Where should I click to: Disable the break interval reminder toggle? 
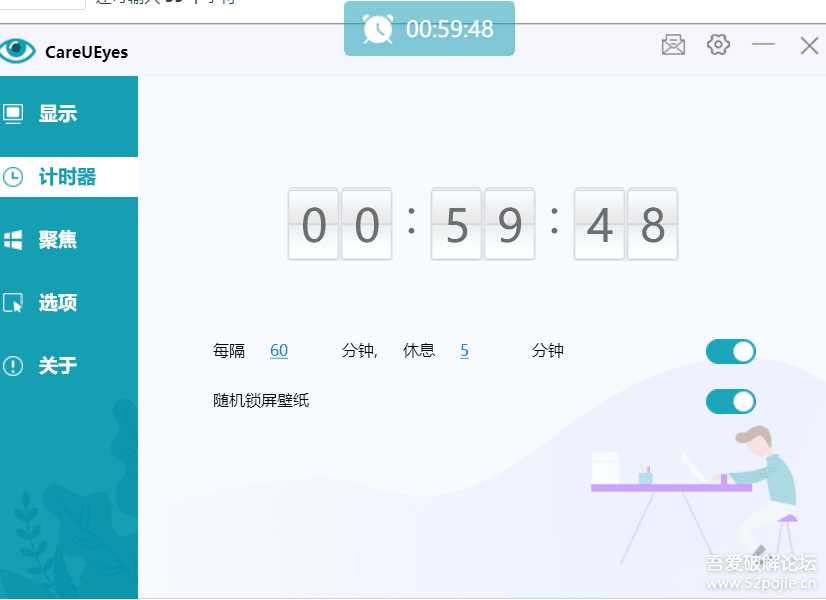[730, 351]
